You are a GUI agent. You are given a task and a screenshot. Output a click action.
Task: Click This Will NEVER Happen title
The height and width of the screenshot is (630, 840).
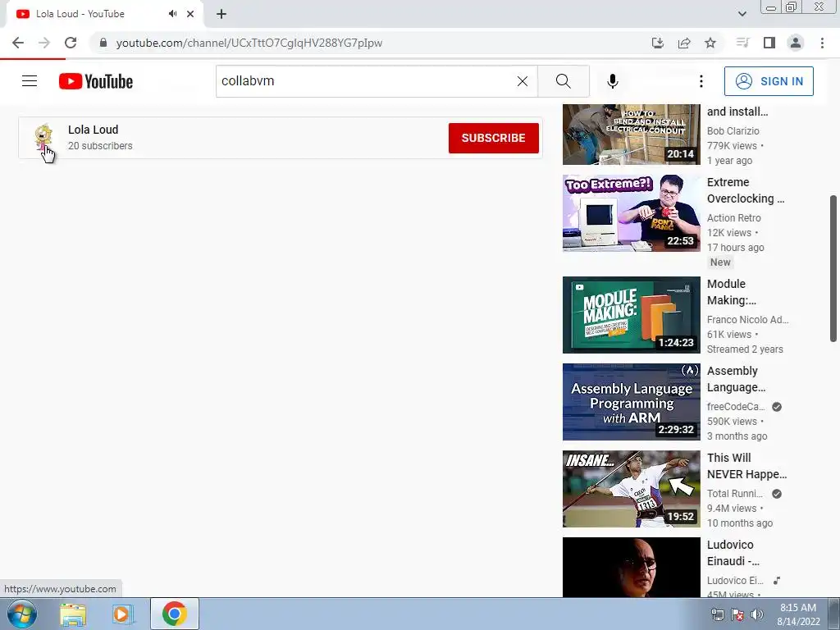pos(746,466)
